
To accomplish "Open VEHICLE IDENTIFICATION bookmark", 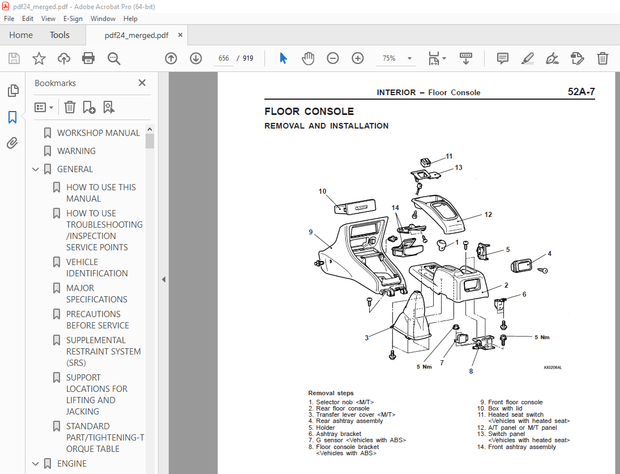I will [97, 268].
